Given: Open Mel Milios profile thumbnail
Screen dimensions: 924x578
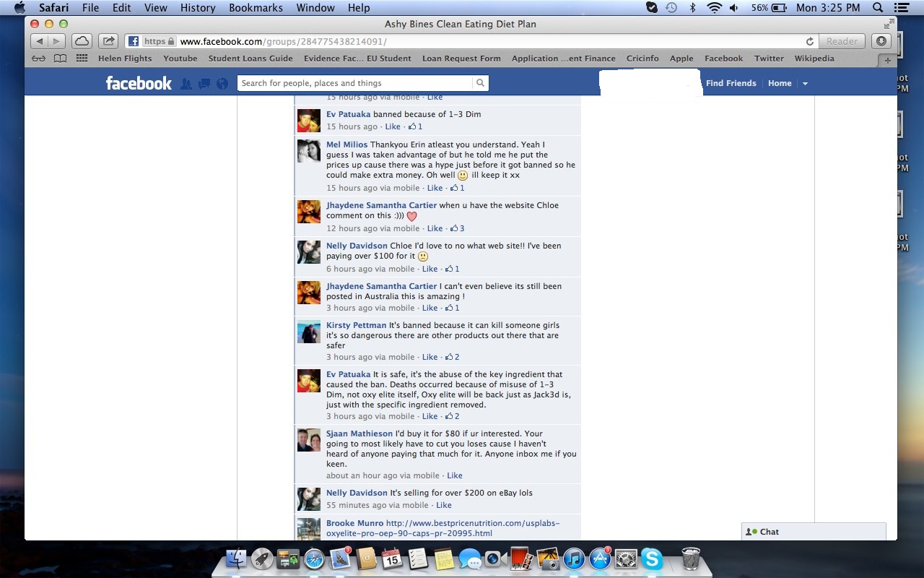Looking at the screenshot, I should [x=309, y=151].
